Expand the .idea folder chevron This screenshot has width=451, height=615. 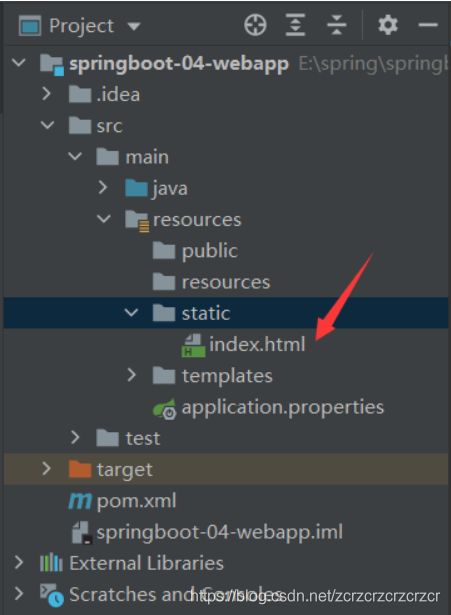(x=46, y=94)
